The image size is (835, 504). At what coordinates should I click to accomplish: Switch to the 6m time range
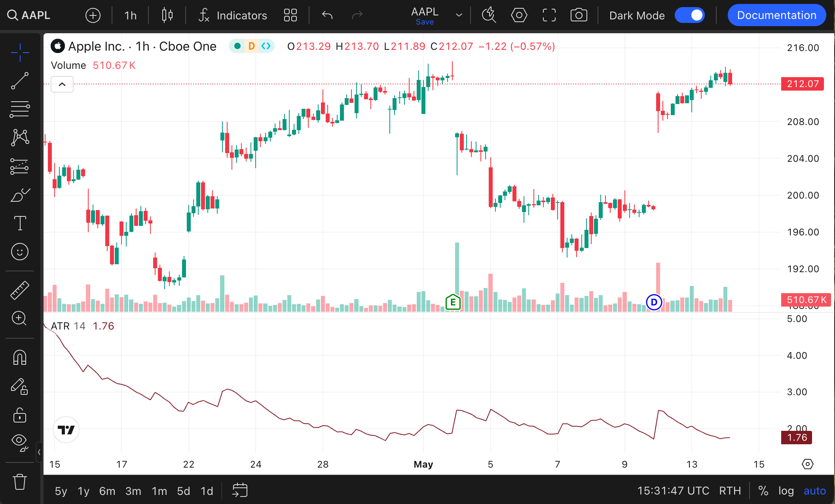pyautogui.click(x=107, y=491)
